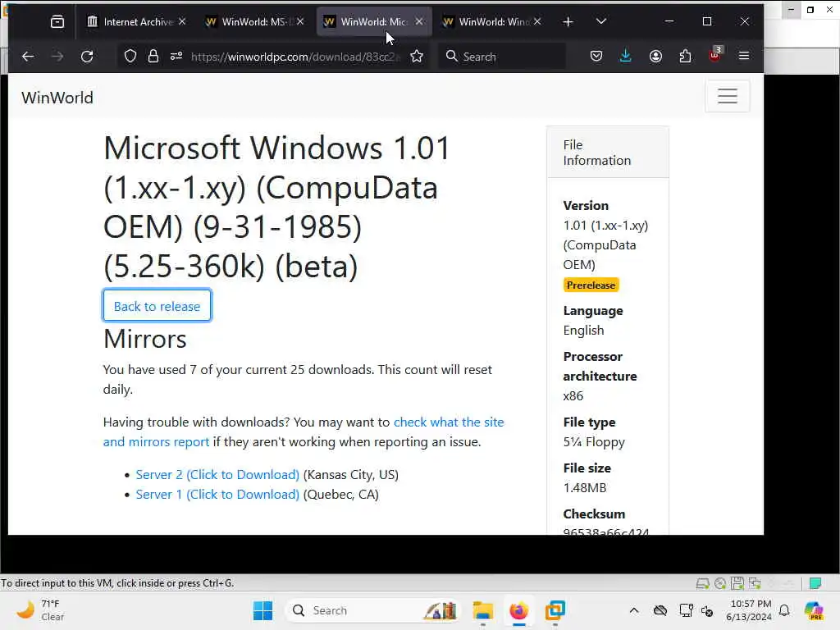
Task: Switch to the Internet Archive tab
Action: 137,21
